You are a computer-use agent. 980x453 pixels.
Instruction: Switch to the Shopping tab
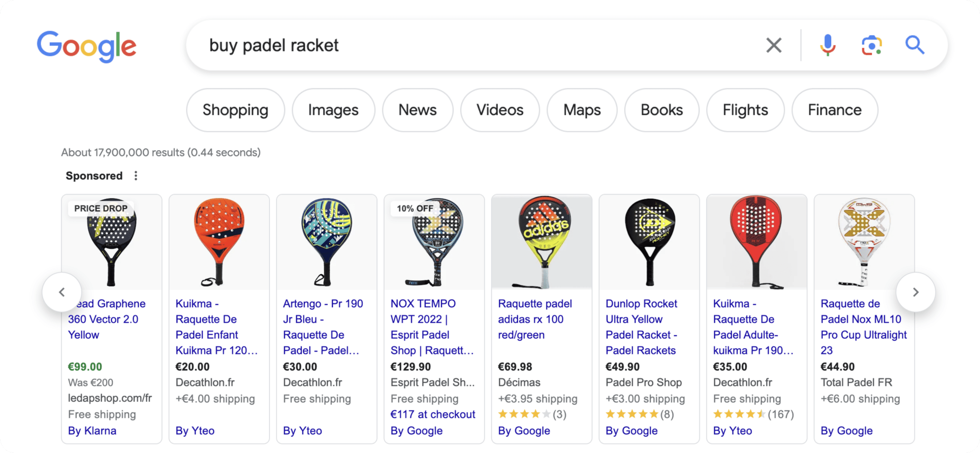tap(235, 110)
